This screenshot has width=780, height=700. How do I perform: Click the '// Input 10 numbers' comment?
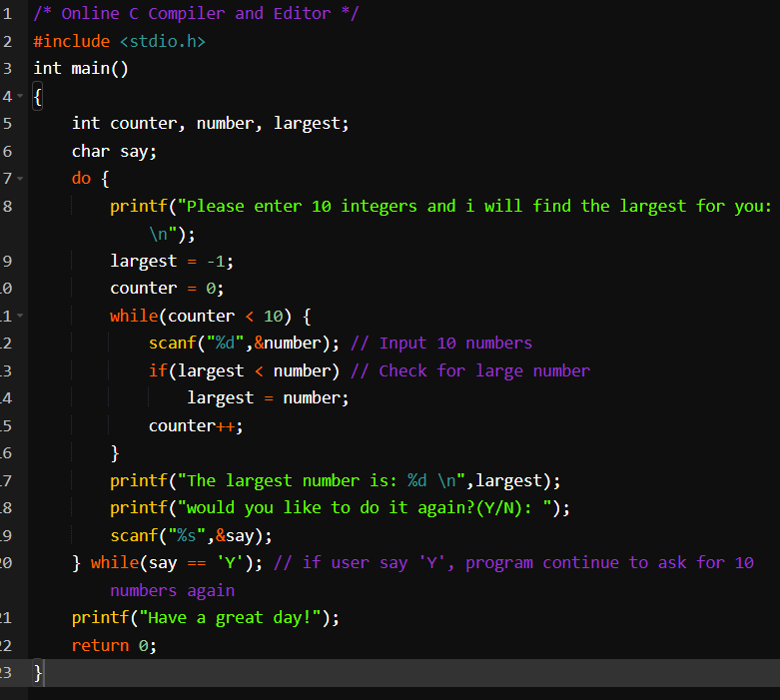441,344
